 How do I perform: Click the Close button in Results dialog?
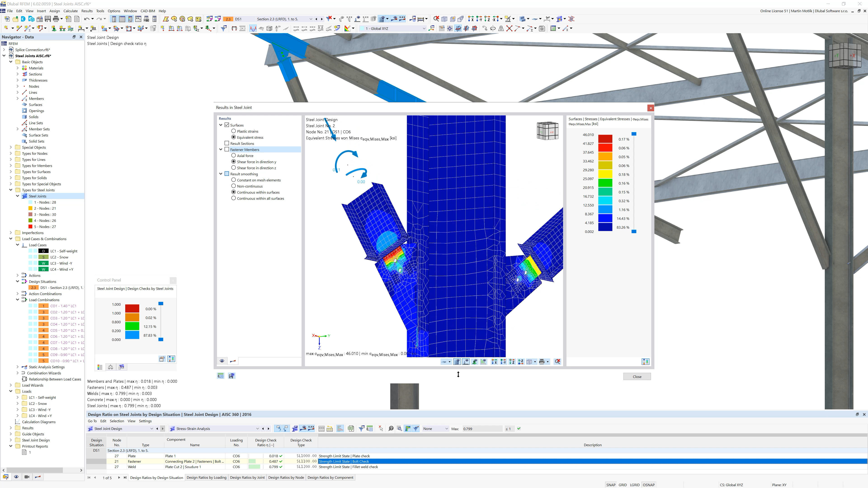coord(637,376)
